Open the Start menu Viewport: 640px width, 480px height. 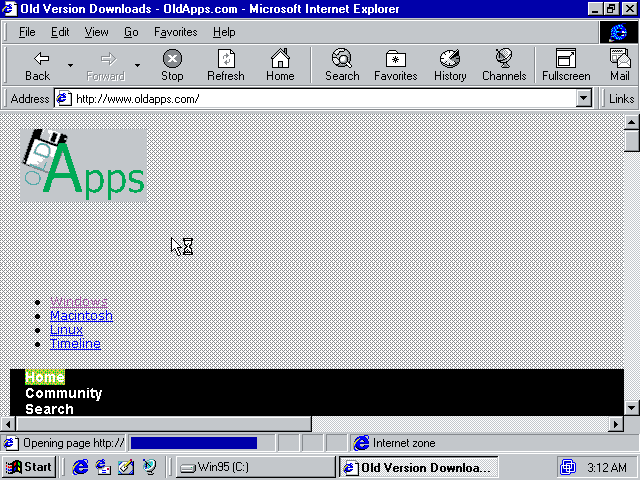[29, 467]
